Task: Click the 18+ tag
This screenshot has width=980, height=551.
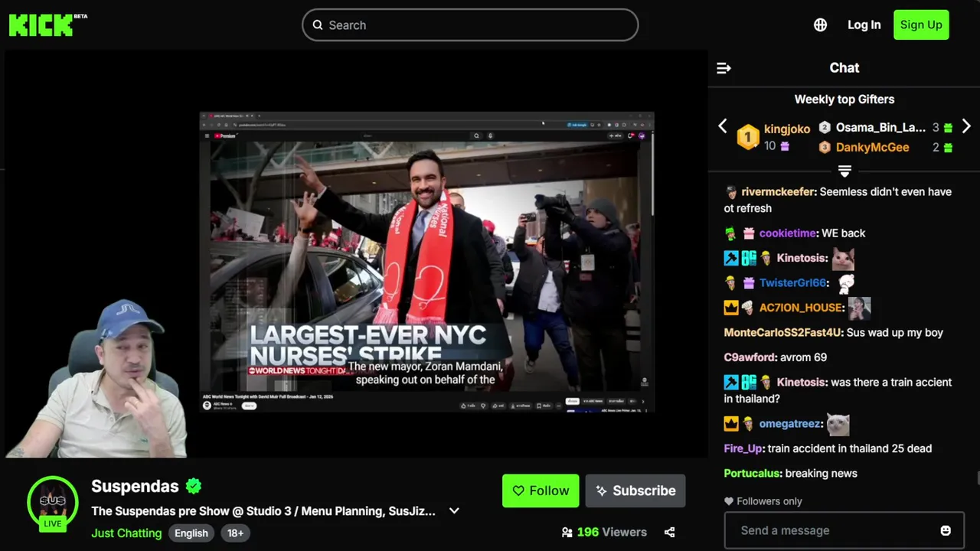Action: click(x=236, y=533)
